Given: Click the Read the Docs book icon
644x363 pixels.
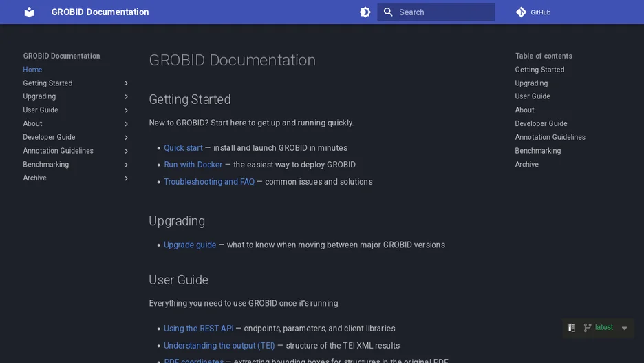Looking at the screenshot, I should tap(572, 328).
